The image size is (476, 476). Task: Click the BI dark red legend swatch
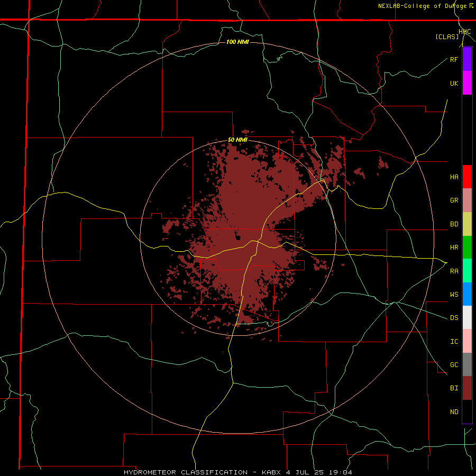(467, 388)
